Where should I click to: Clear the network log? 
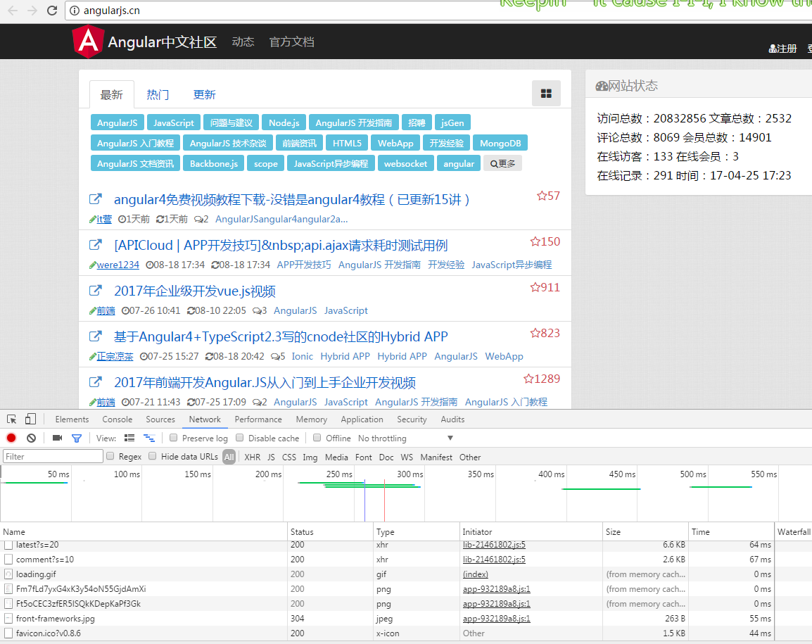tap(31, 438)
